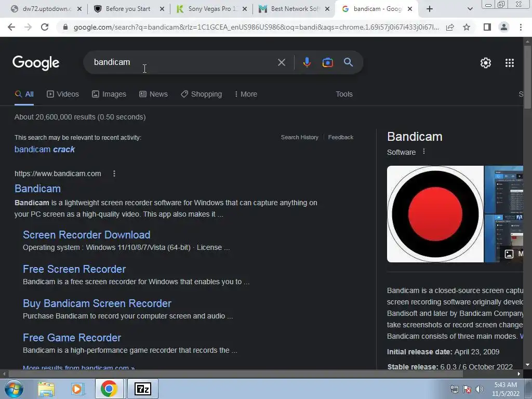Click the magnifier search button
Screen dimensions: 532x399
348,62
